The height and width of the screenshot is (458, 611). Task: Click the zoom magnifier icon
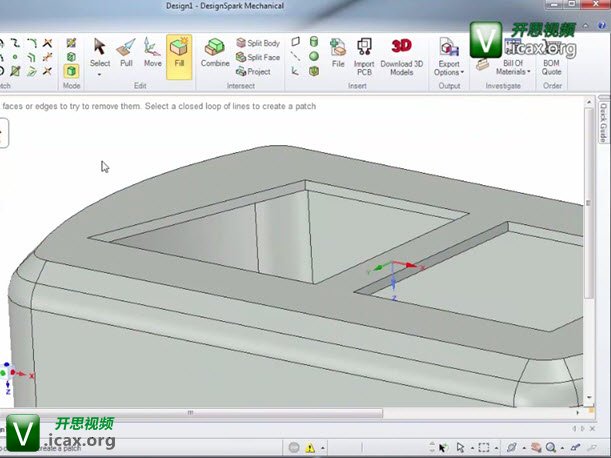(551, 447)
